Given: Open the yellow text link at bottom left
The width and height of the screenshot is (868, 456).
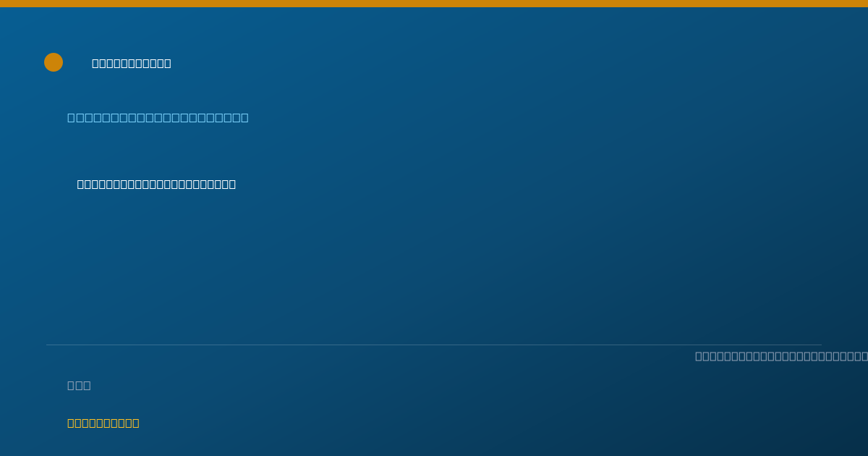Looking at the screenshot, I should pyautogui.click(x=103, y=423).
